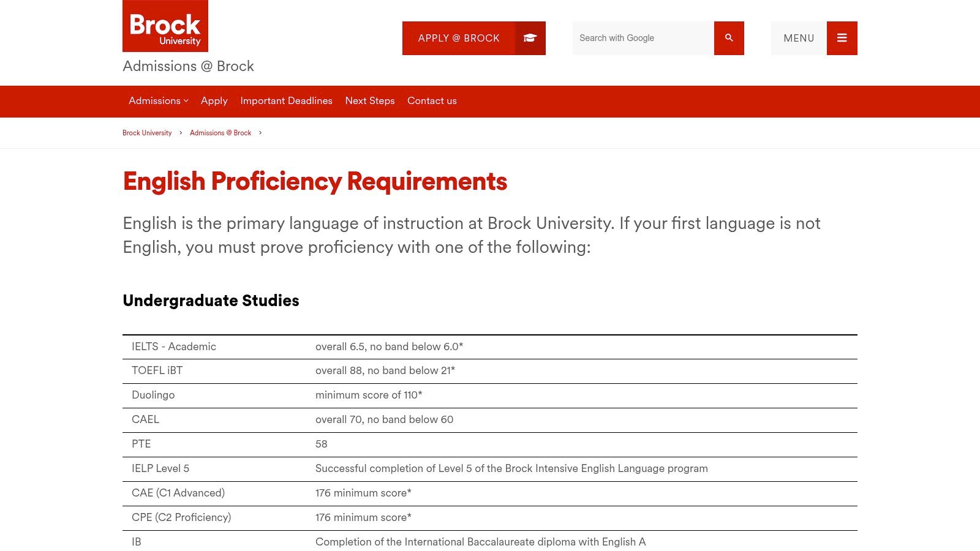Click the IELP Level 5 row label
The width and height of the screenshot is (980, 551).
click(160, 468)
